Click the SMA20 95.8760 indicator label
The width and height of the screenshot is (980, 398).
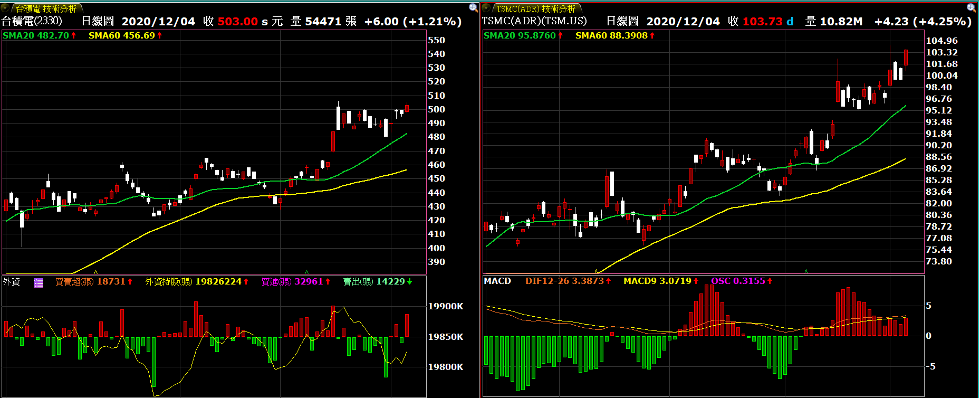tap(523, 35)
